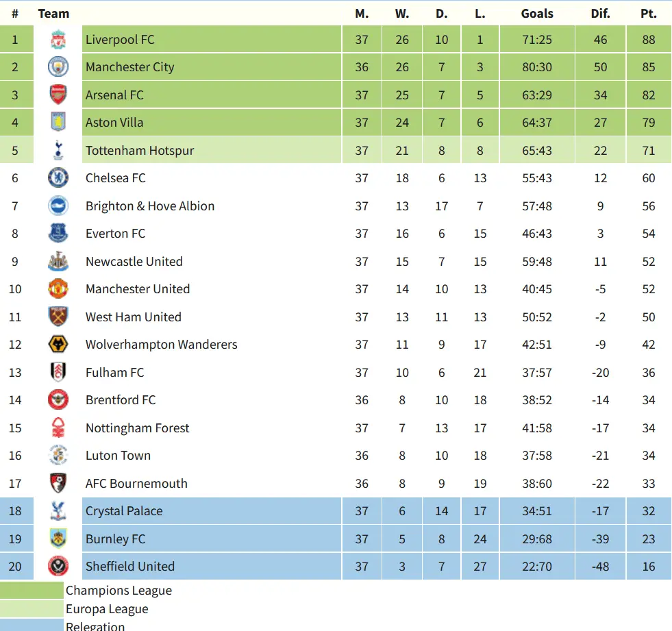Open the Newcastle United team link
Image resolution: width=672 pixels, height=631 pixels.
pyautogui.click(x=134, y=262)
